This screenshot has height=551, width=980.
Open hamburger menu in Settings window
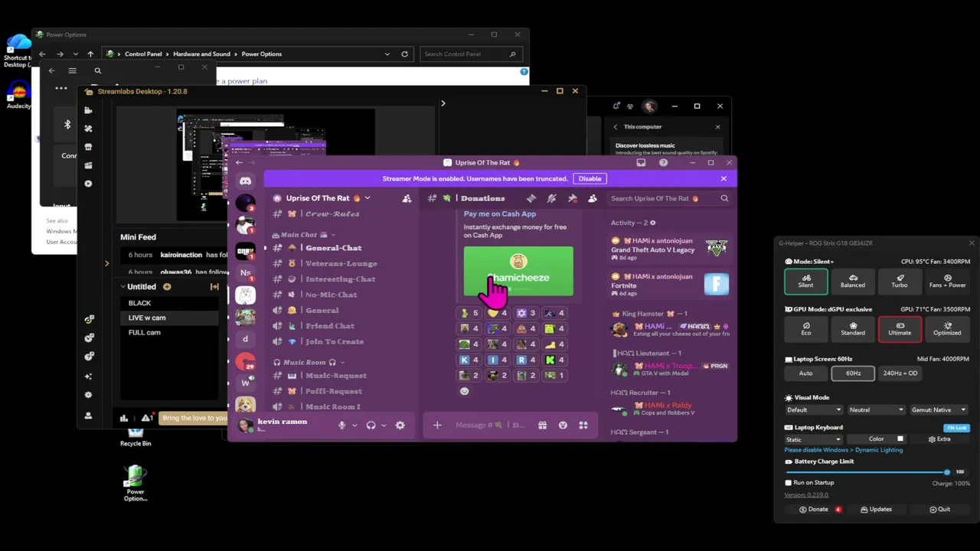point(72,70)
